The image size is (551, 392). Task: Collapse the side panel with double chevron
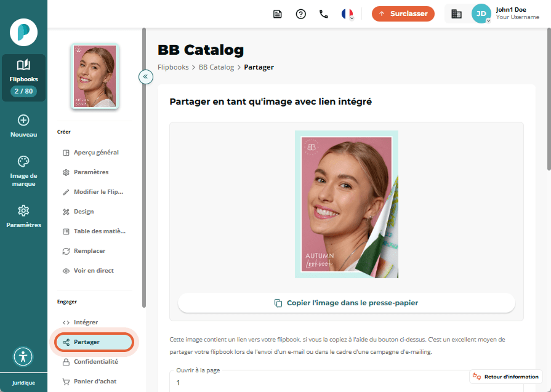coord(146,76)
